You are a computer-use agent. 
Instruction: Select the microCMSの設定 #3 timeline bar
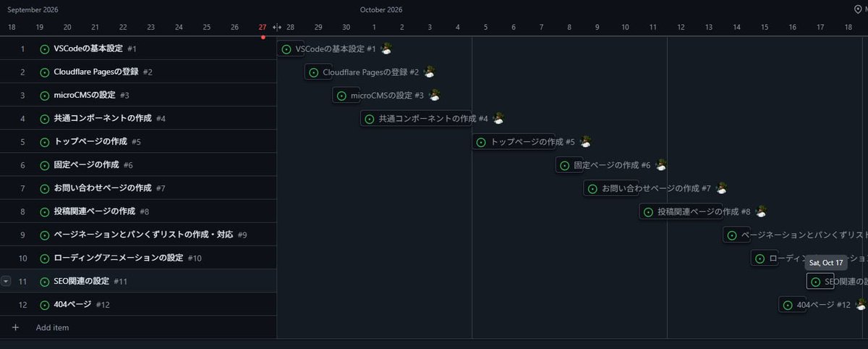(x=346, y=95)
